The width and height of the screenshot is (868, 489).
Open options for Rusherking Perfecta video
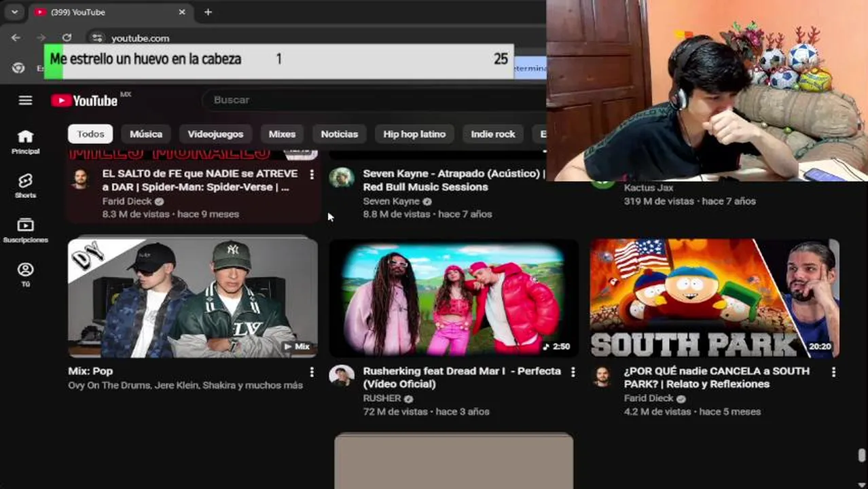573,372
